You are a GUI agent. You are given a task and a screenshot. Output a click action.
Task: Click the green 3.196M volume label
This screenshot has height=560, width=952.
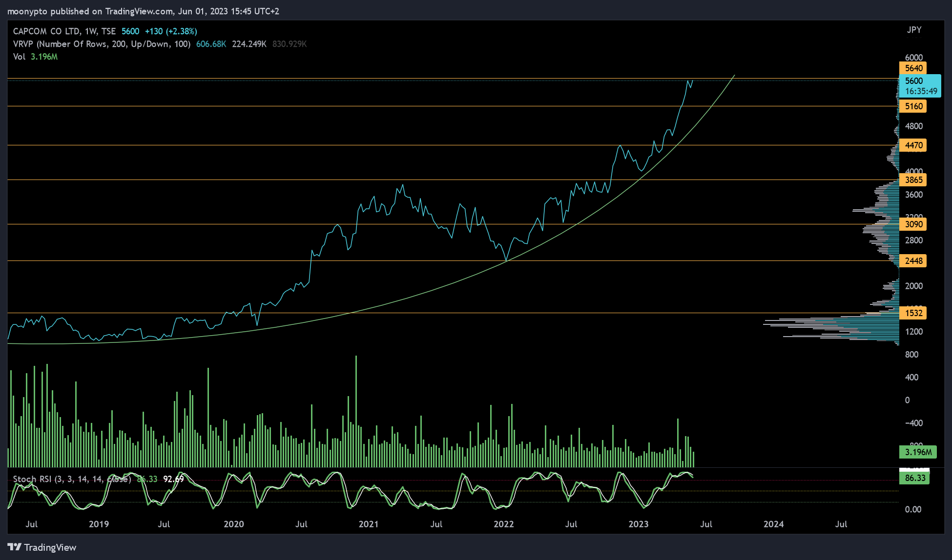[x=918, y=452]
